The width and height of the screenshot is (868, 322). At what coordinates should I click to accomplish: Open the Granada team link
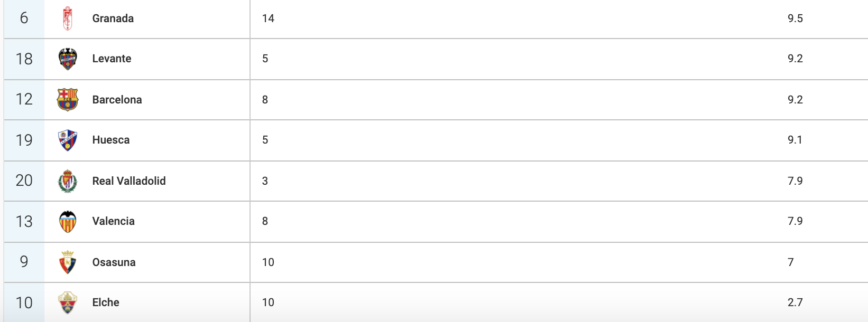coord(113,18)
